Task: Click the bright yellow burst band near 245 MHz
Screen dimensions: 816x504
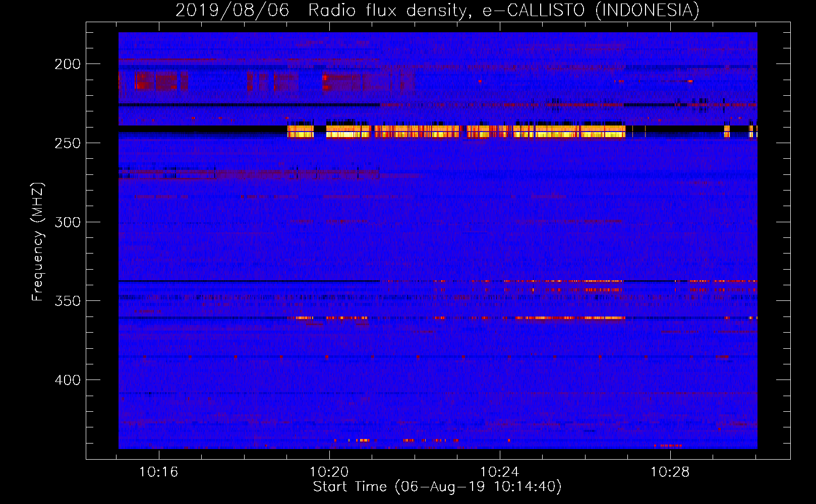Action: [x=456, y=132]
